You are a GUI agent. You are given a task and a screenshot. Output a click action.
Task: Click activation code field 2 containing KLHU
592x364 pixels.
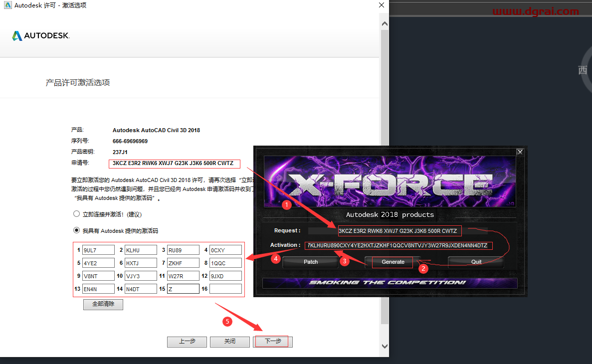pyautogui.click(x=141, y=250)
